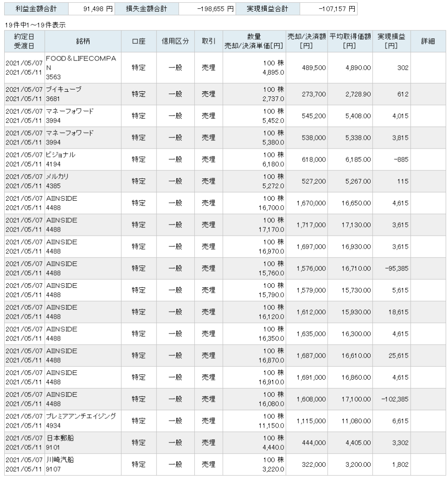Click the AIINSIDE average cost 16,300.00
This screenshot has height=477, width=448.
pyautogui.click(x=356, y=334)
